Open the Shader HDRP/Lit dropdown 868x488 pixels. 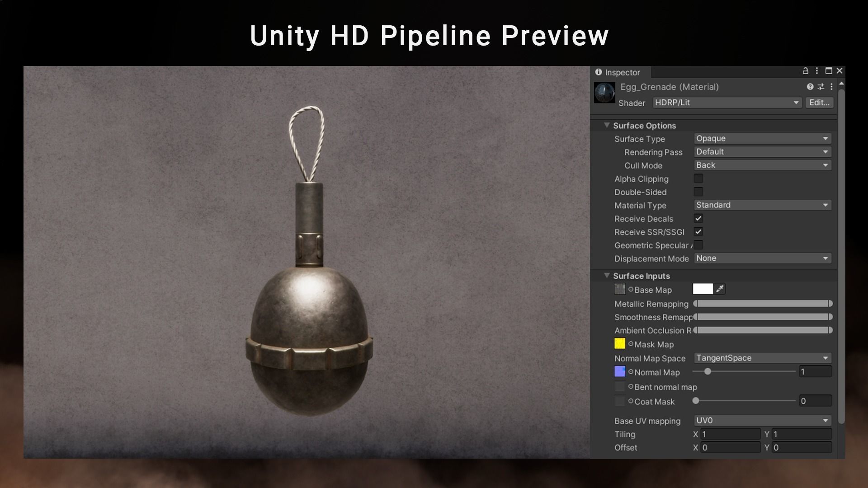[727, 103]
